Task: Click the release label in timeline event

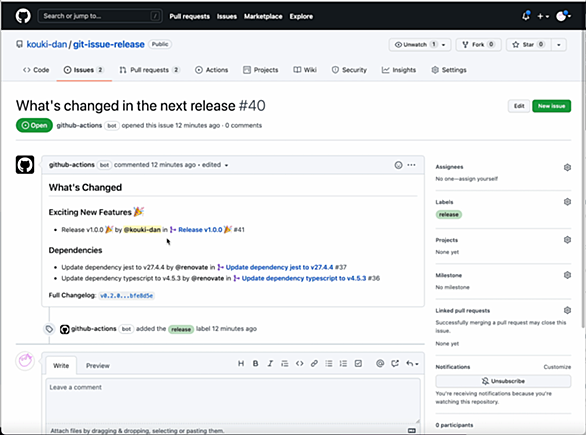Action: [181, 329]
